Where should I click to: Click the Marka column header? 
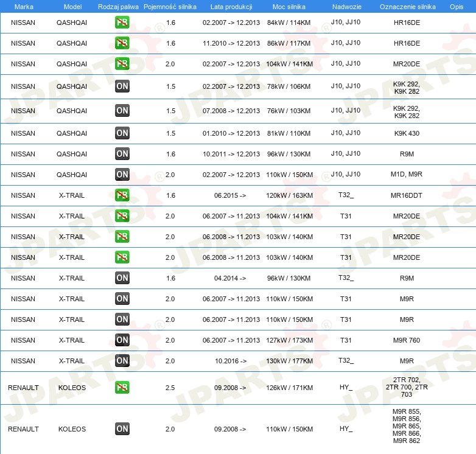tap(24, 7)
